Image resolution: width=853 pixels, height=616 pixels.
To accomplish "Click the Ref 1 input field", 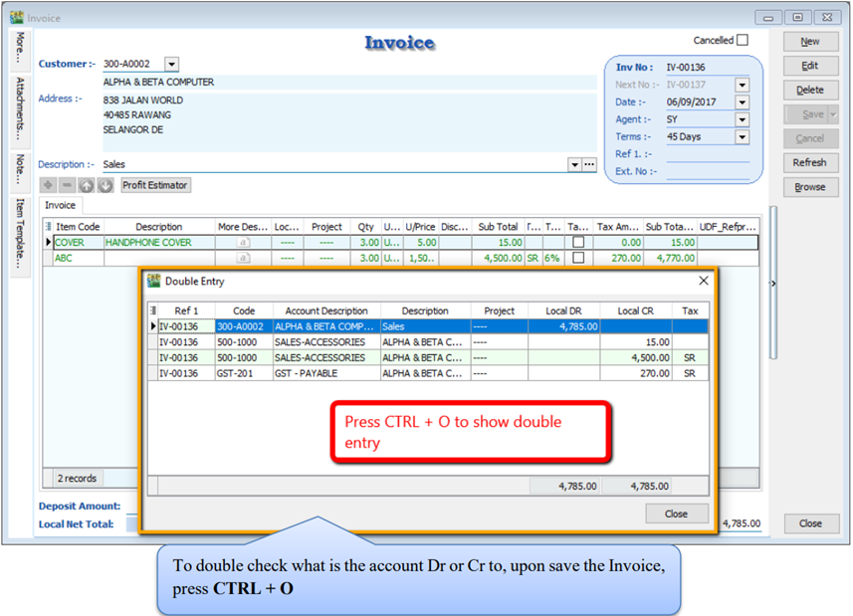I will 707,154.
